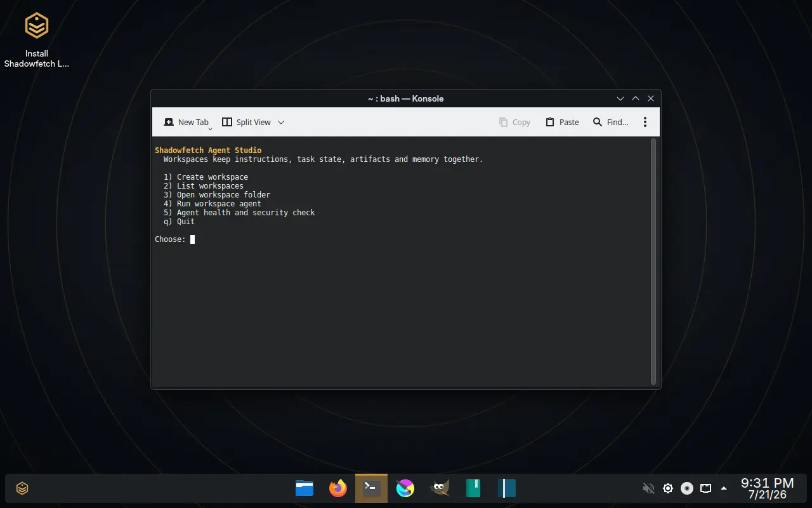Click the Konsole terminal scrollbar
Screen dimensions: 812x508
point(653,262)
